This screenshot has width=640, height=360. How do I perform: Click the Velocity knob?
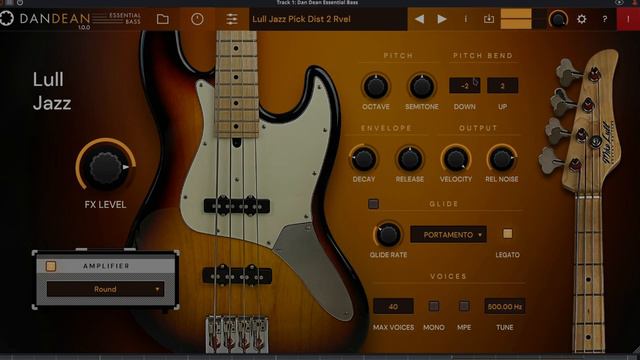(x=456, y=159)
